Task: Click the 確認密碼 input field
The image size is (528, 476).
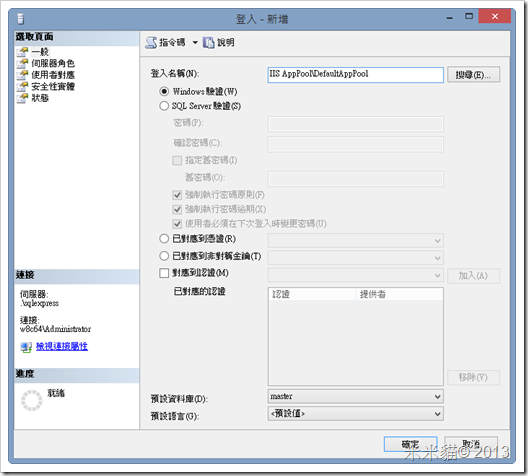Action: tap(356, 144)
